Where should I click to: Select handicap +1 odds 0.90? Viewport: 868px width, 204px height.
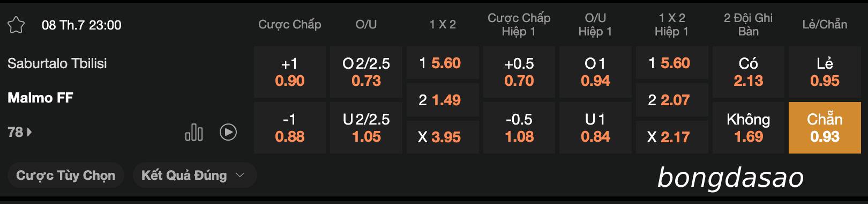click(x=290, y=72)
